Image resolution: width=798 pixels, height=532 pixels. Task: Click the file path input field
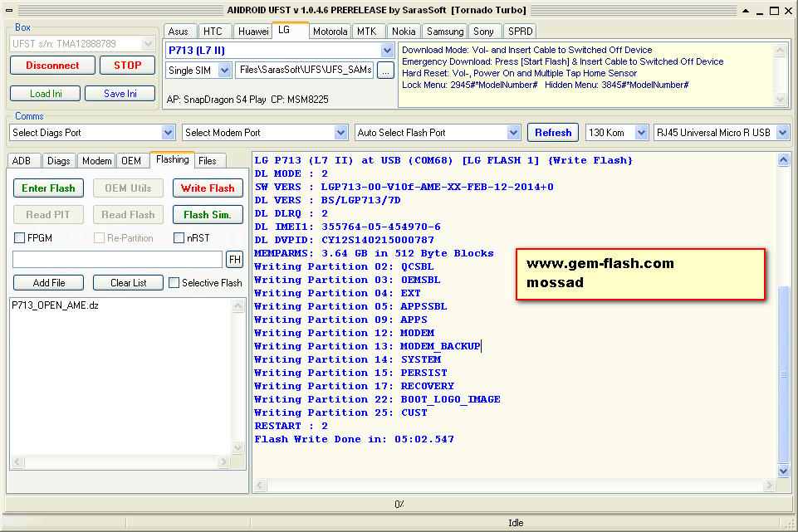click(118, 260)
